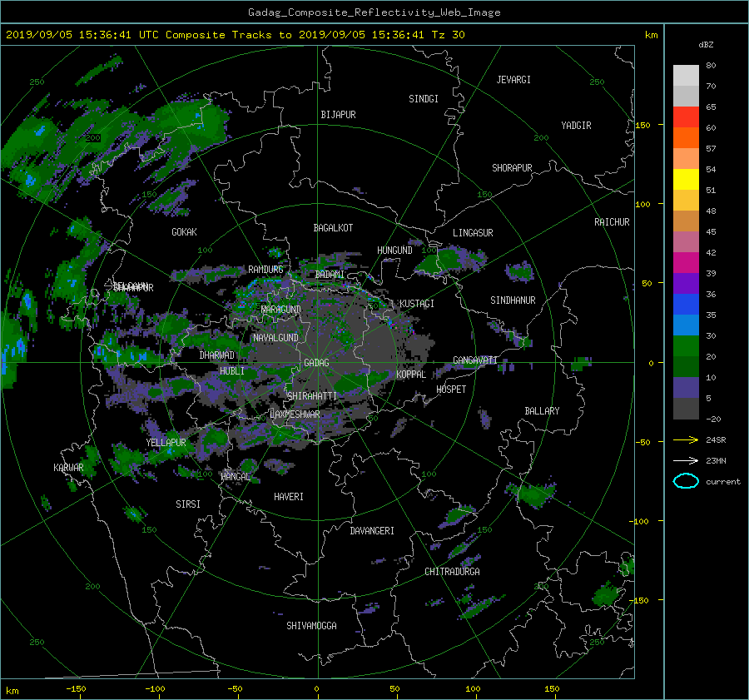Screen dimensions: 749x700
Task: Click the yellow 54 dBZ legend swatch
Action: tap(686, 180)
